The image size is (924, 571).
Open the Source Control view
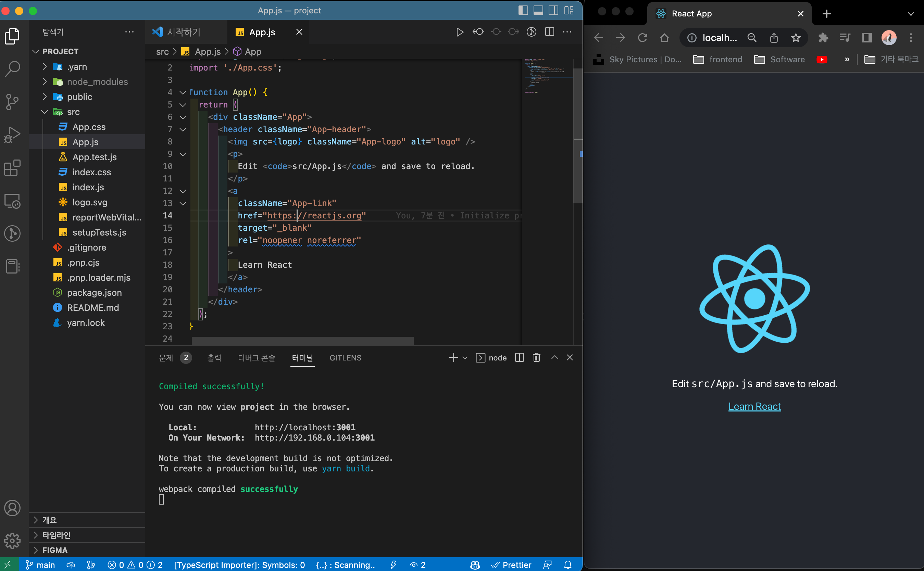click(12, 102)
